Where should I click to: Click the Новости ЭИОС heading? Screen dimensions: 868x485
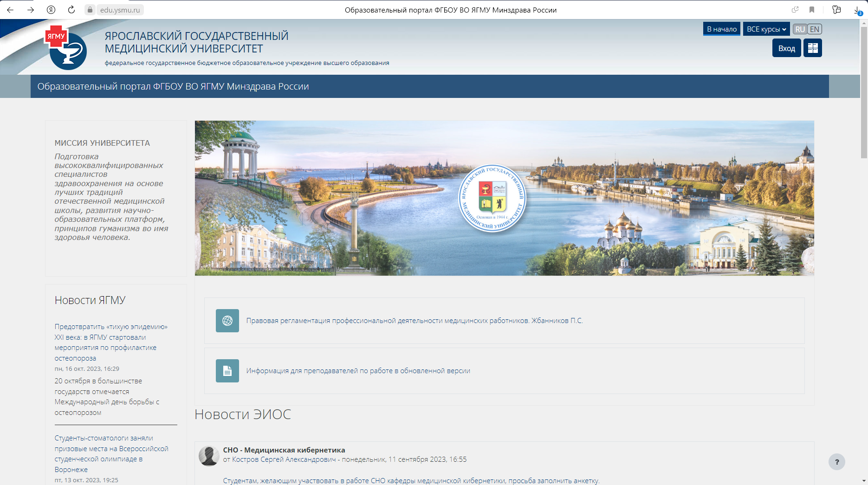[243, 414]
